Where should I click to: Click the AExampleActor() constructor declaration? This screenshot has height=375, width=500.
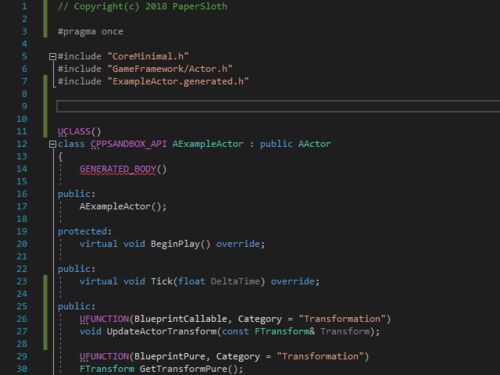pos(123,207)
